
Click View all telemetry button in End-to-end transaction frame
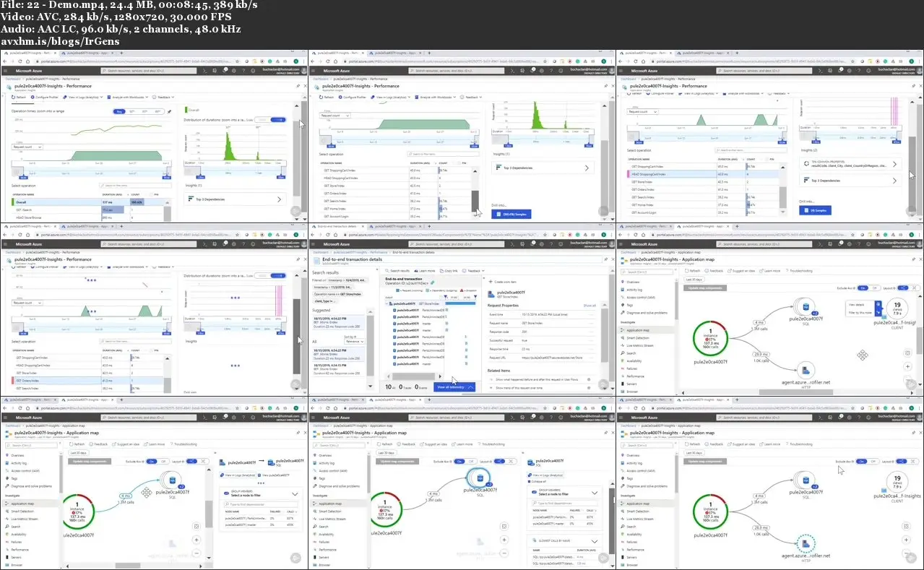[456, 387]
